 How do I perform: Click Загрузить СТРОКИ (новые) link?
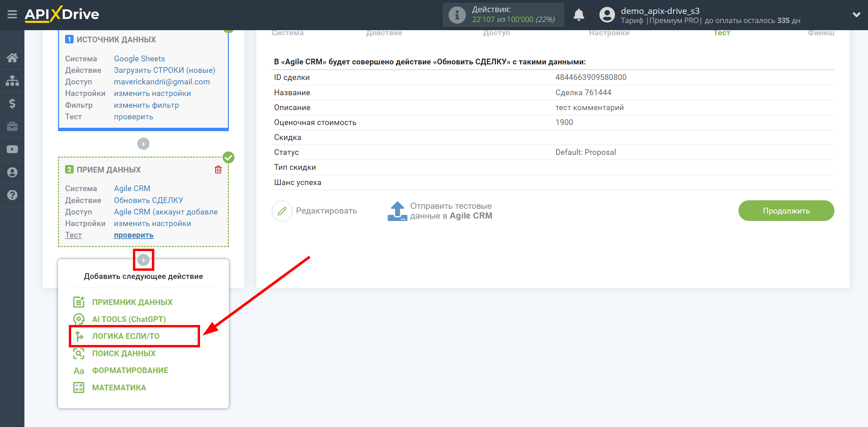tap(164, 70)
